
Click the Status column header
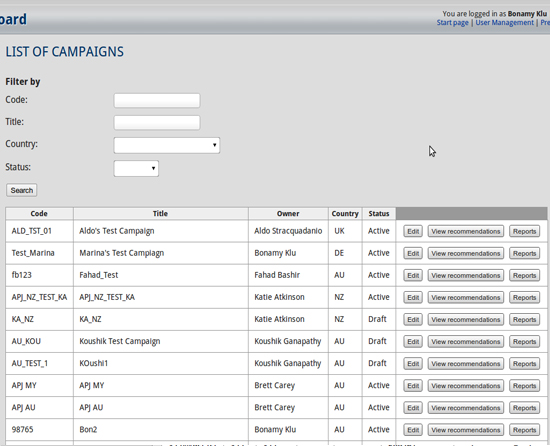[x=379, y=214]
